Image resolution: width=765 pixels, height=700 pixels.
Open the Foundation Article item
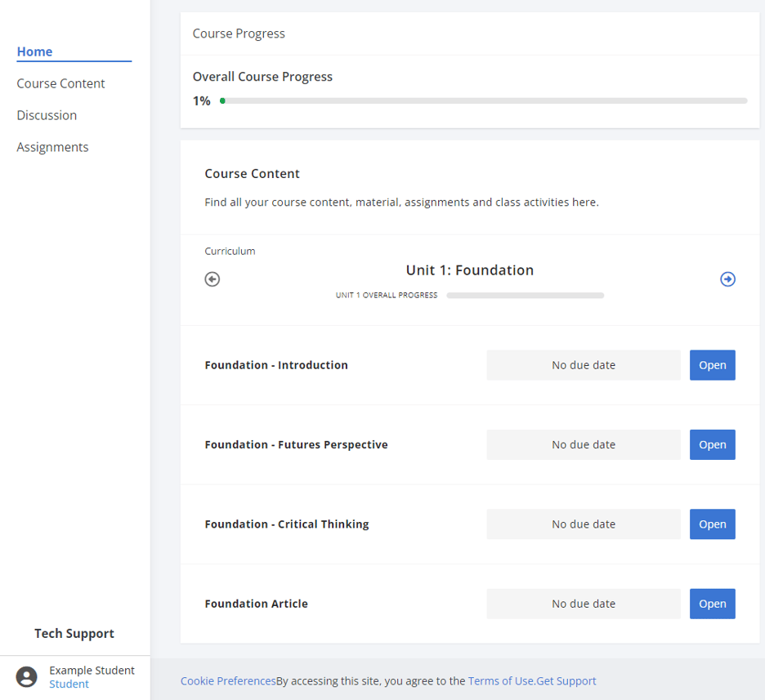pyautogui.click(x=712, y=604)
